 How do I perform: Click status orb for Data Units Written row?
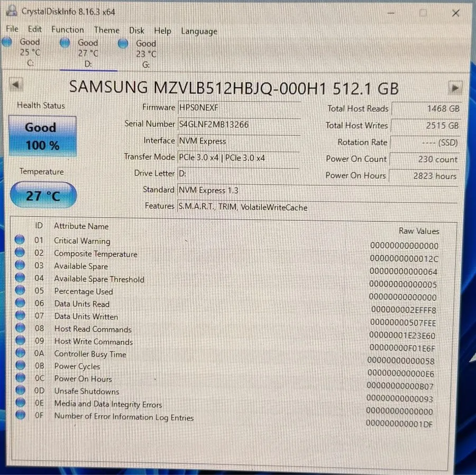[20, 315]
